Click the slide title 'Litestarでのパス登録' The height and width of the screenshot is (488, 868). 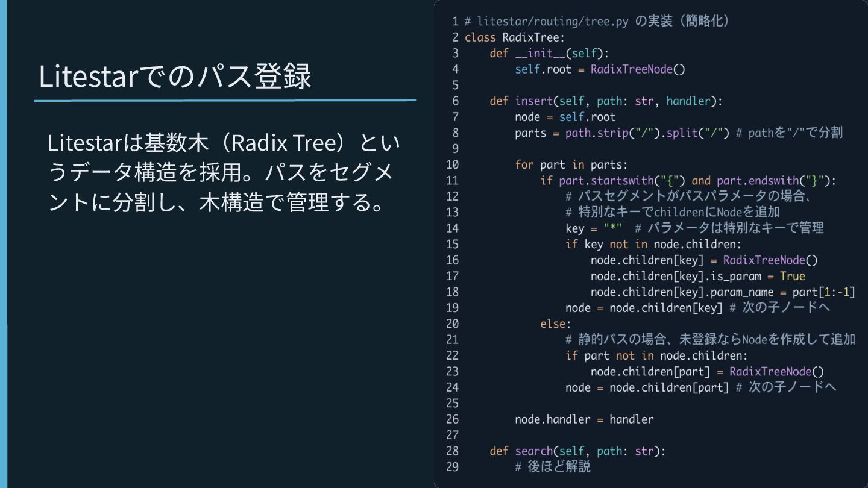click(175, 77)
